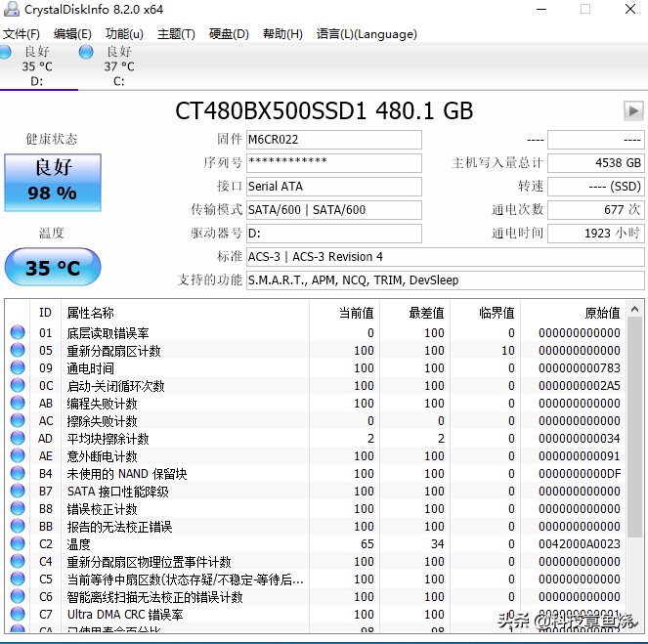Select the 重新分配扇区计数 attribute row

[x=316, y=350]
